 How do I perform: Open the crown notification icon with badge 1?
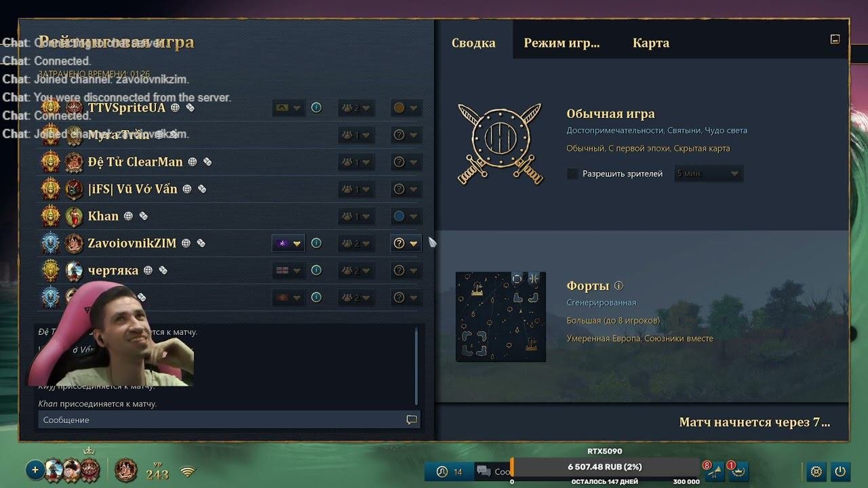[737, 470]
